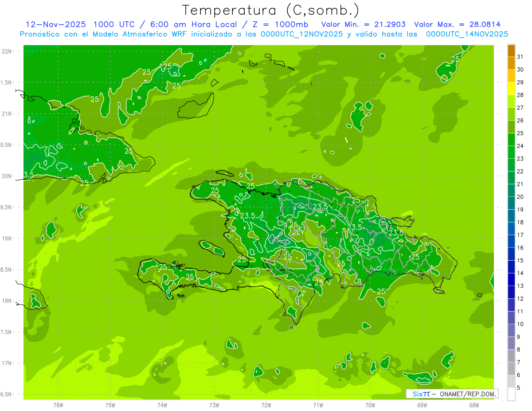Click the "30" value on the color scale

(x=520, y=70)
